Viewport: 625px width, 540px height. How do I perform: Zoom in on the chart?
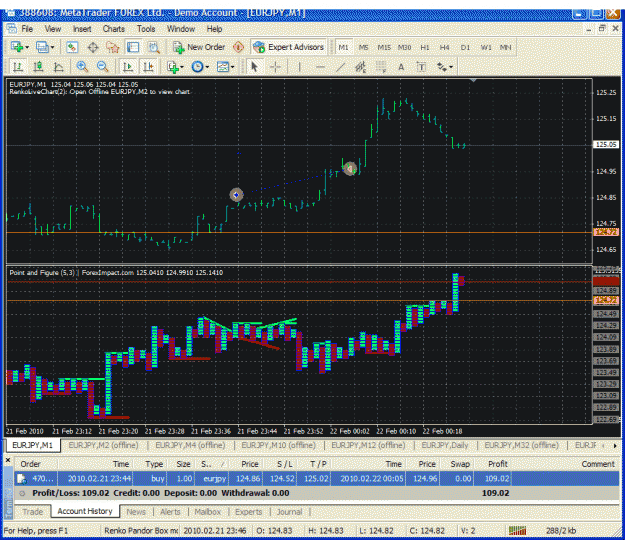82,67
